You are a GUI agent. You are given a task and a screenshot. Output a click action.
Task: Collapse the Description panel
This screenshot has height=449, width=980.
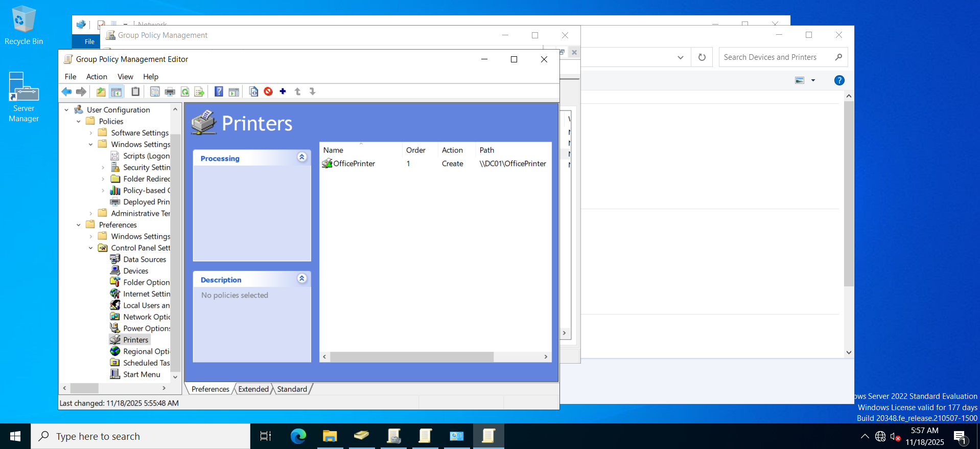(x=302, y=278)
